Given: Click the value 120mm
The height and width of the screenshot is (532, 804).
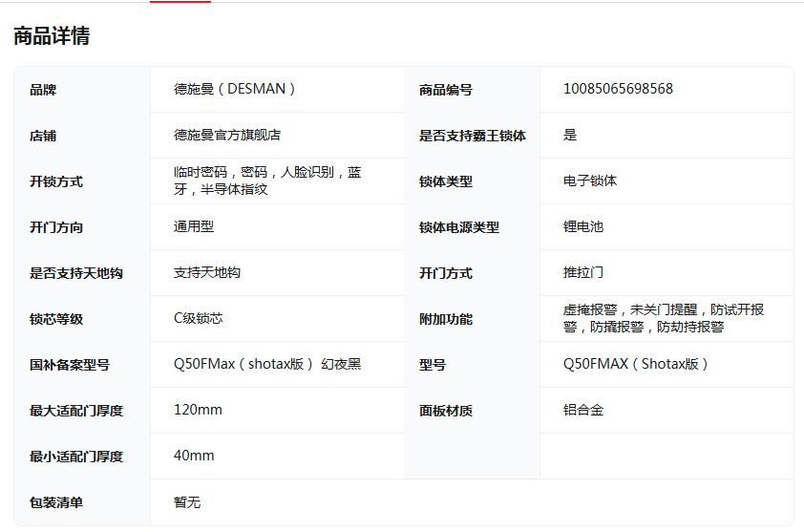Looking at the screenshot, I should point(198,410).
